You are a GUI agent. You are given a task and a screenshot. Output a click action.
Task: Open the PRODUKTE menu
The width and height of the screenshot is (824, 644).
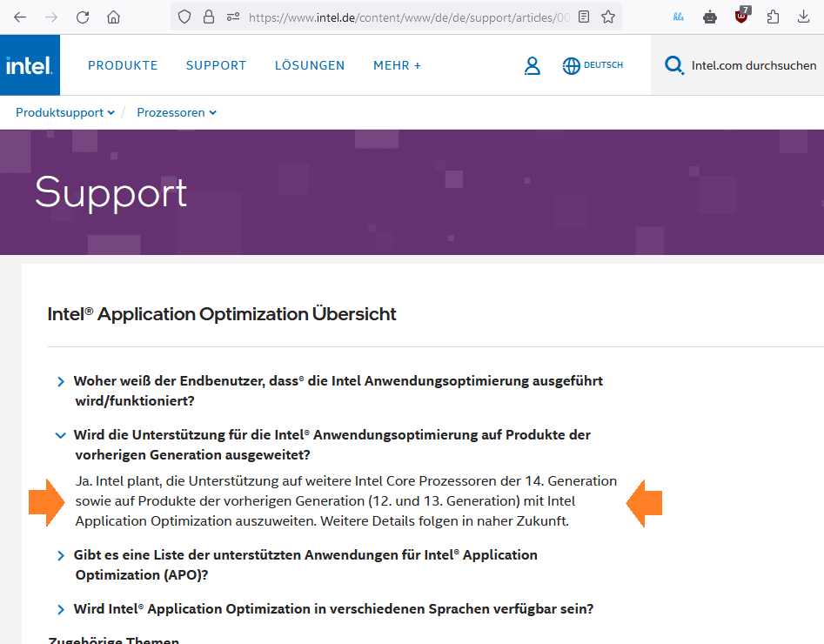pyautogui.click(x=123, y=66)
